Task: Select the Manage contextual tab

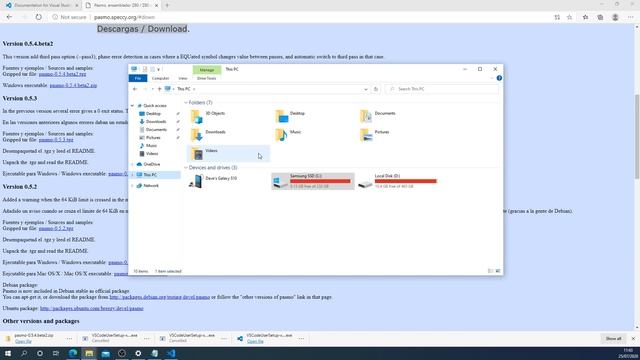Action: 207,70
